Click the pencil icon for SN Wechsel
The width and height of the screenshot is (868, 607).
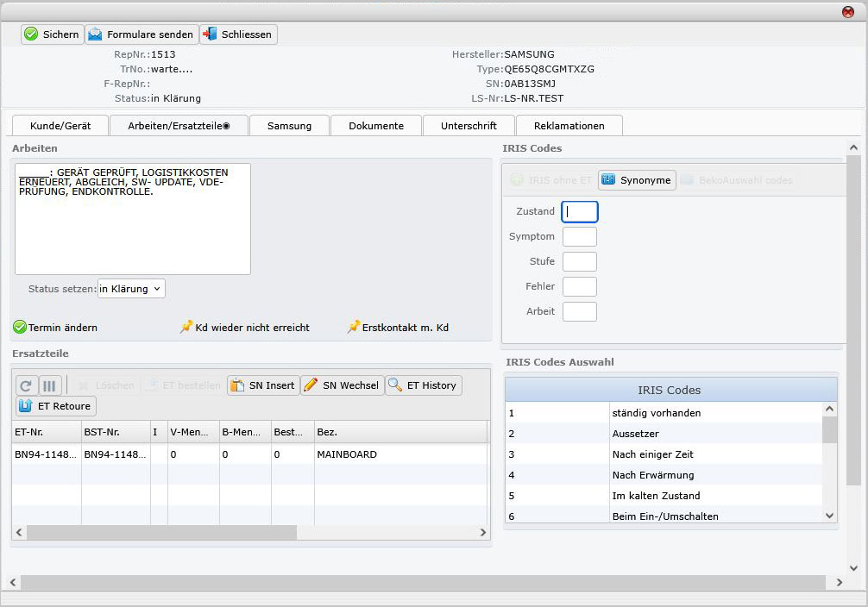(311, 385)
